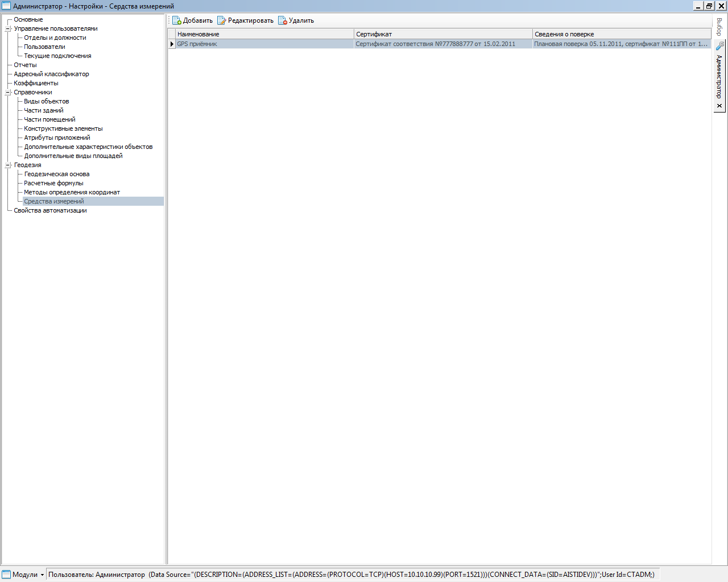The height and width of the screenshot is (582, 728).
Task: Click the Добавить (Add) document icon
Action: tap(176, 20)
